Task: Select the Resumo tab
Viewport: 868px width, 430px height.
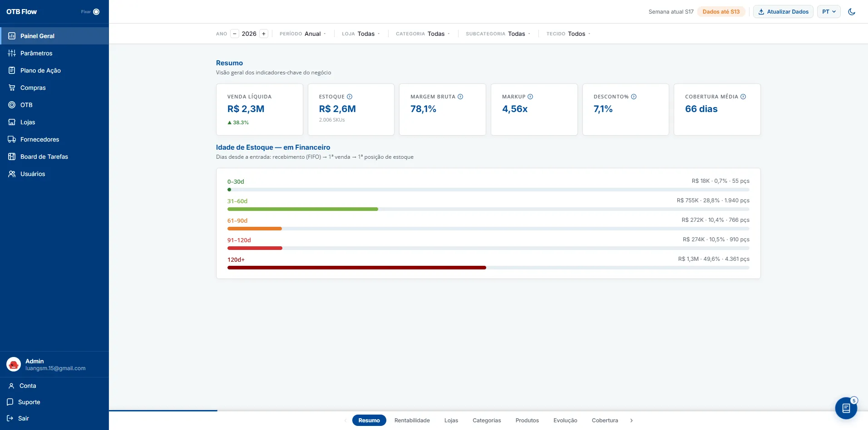Action: click(369, 420)
